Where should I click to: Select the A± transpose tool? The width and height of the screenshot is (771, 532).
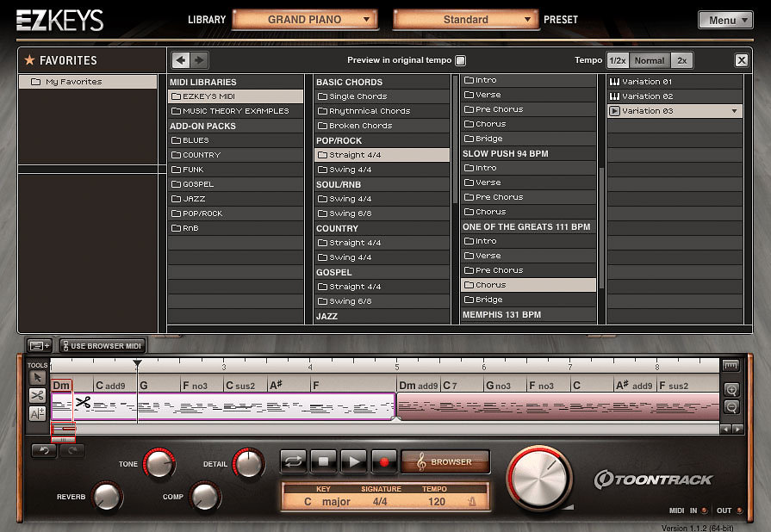click(x=37, y=413)
